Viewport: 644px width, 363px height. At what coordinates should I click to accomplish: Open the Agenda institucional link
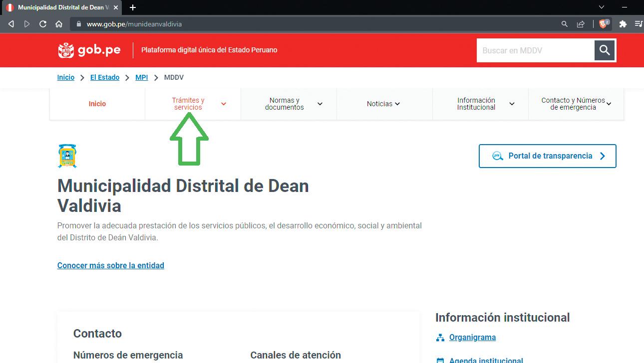click(x=486, y=361)
